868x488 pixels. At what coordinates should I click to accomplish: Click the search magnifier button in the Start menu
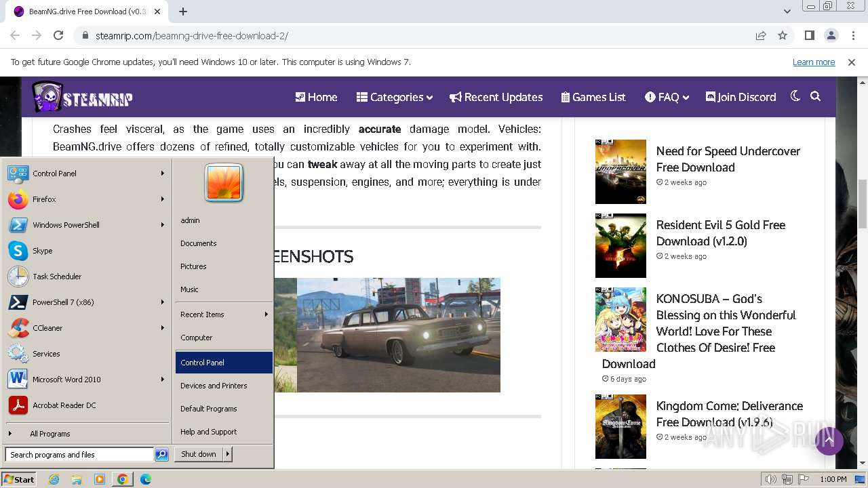pyautogui.click(x=161, y=455)
